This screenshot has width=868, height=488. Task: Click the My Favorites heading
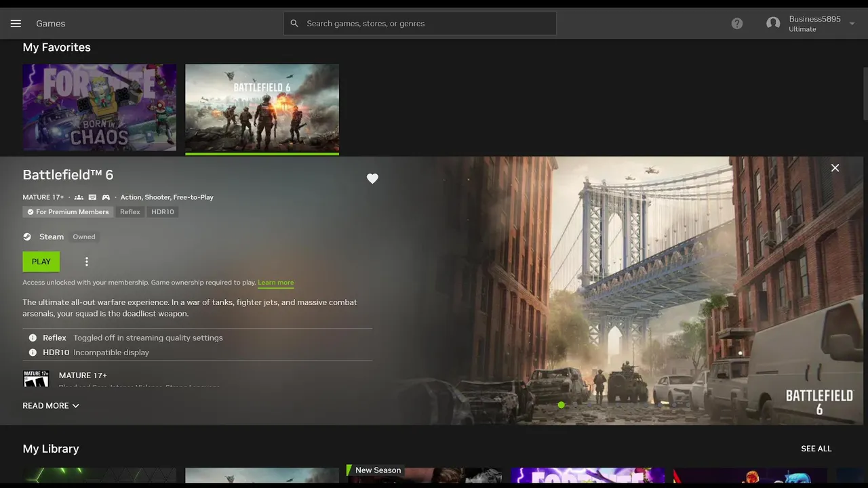click(x=56, y=47)
